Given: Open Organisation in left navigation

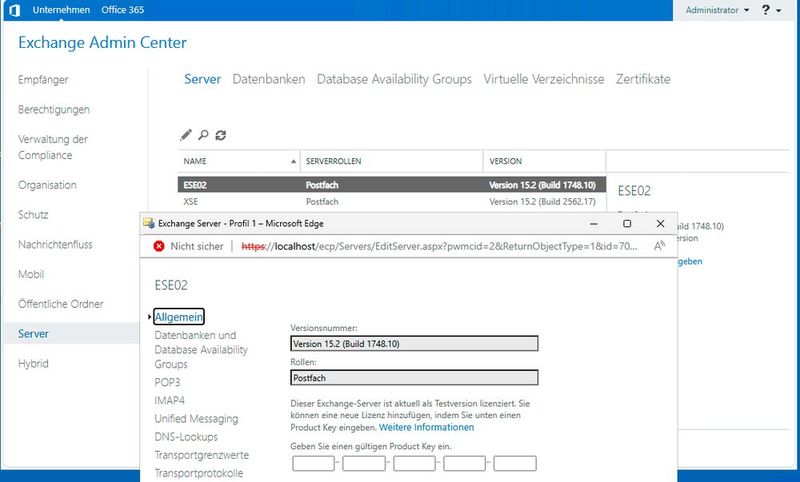Looking at the screenshot, I should click(47, 185).
